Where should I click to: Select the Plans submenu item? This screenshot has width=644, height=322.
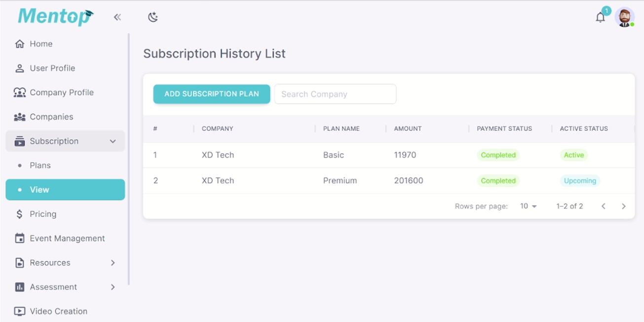click(x=40, y=165)
